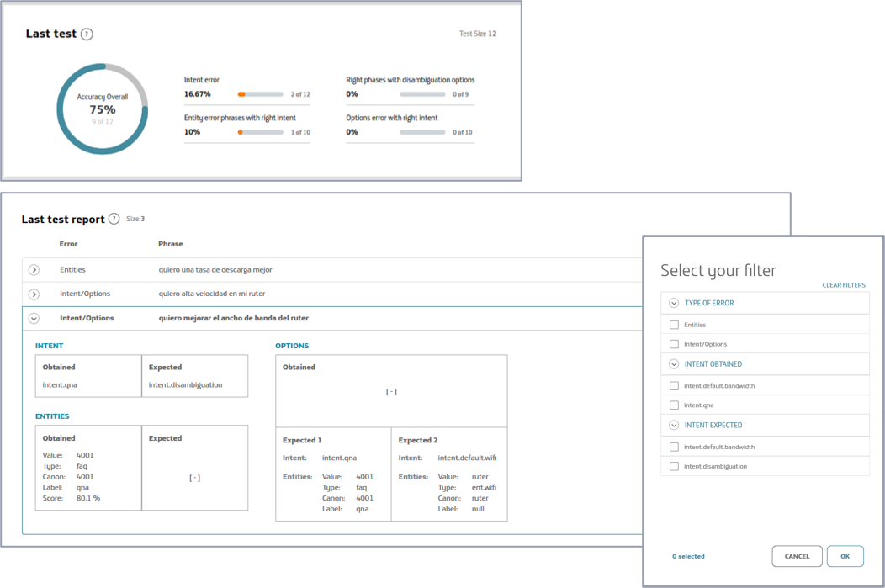Click the ENTITIES section heading
The image size is (885, 588).
click(x=52, y=416)
